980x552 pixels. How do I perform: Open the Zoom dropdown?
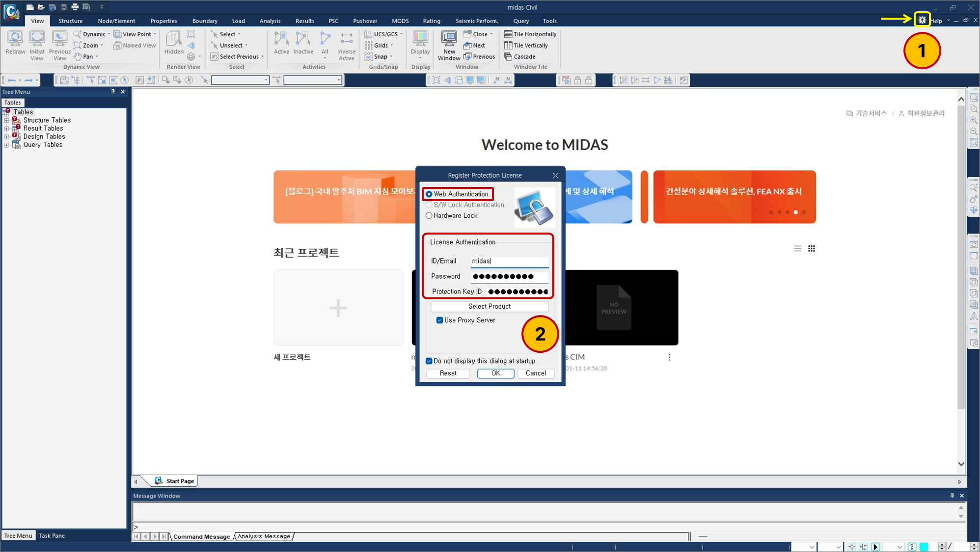[102, 46]
